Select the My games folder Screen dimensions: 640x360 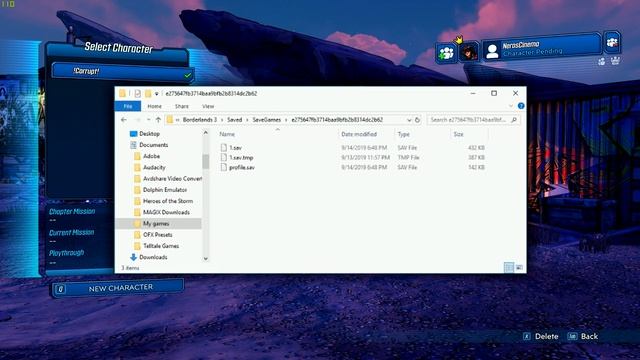click(158, 224)
